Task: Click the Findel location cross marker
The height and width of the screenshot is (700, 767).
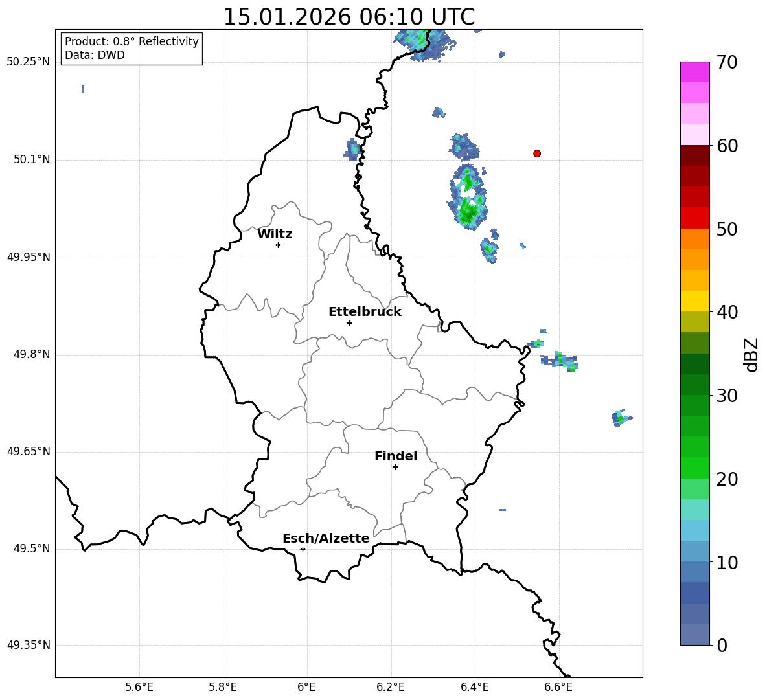Action: click(395, 468)
